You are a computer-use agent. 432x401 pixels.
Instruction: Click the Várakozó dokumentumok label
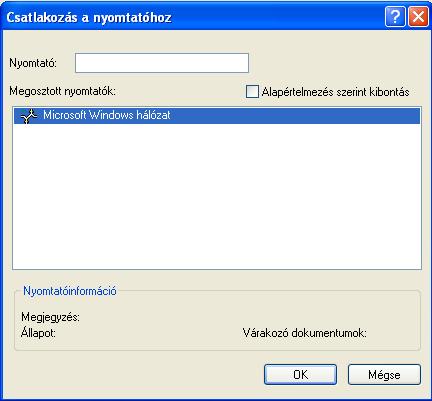click(305, 333)
